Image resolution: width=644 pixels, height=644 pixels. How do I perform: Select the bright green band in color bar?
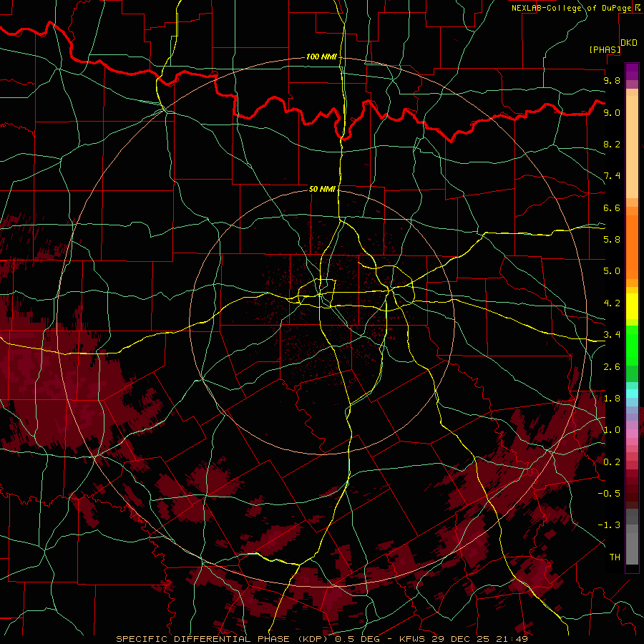(632, 346)
